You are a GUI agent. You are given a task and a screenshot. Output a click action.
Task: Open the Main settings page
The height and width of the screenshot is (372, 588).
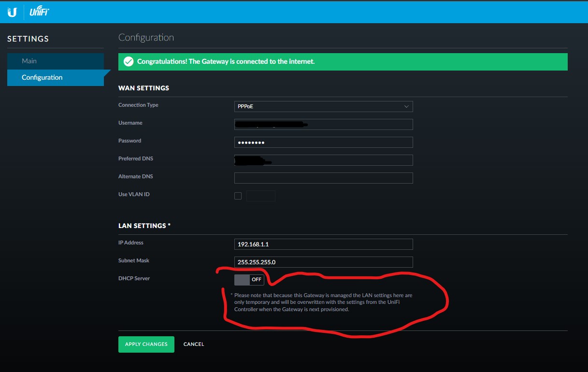[x=29, y=61]
